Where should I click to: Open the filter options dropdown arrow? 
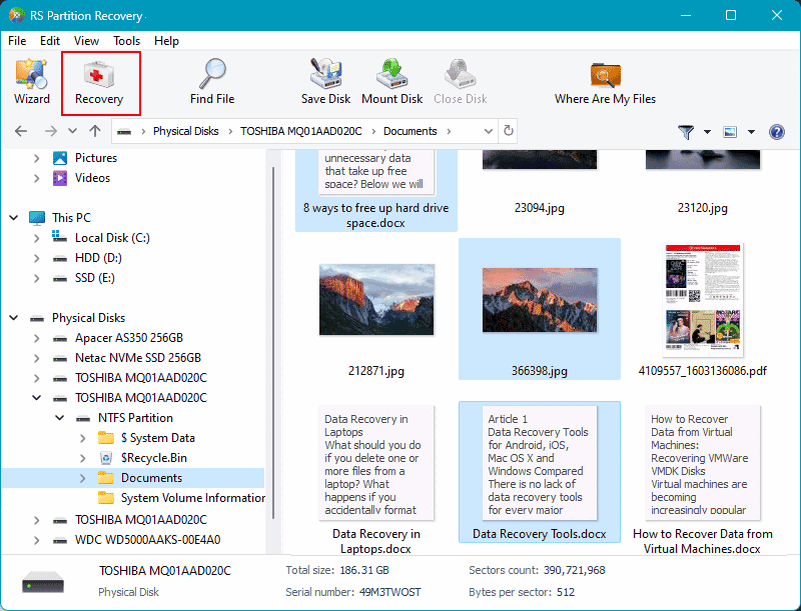point(707,132)
